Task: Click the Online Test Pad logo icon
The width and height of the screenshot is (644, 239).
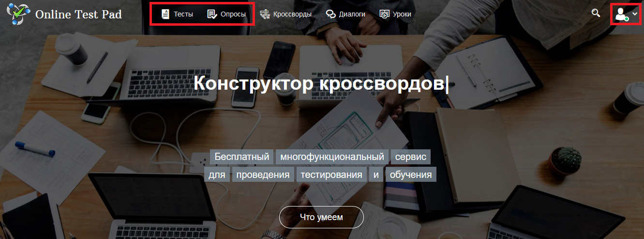Action: (18, 14)
